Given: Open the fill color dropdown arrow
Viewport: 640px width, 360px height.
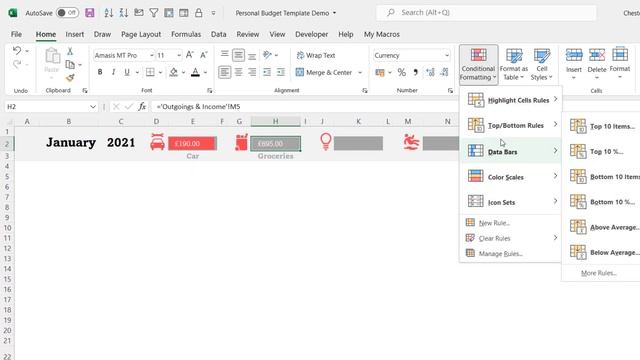Looking at the screenshot, I should [x=184, y=72].
